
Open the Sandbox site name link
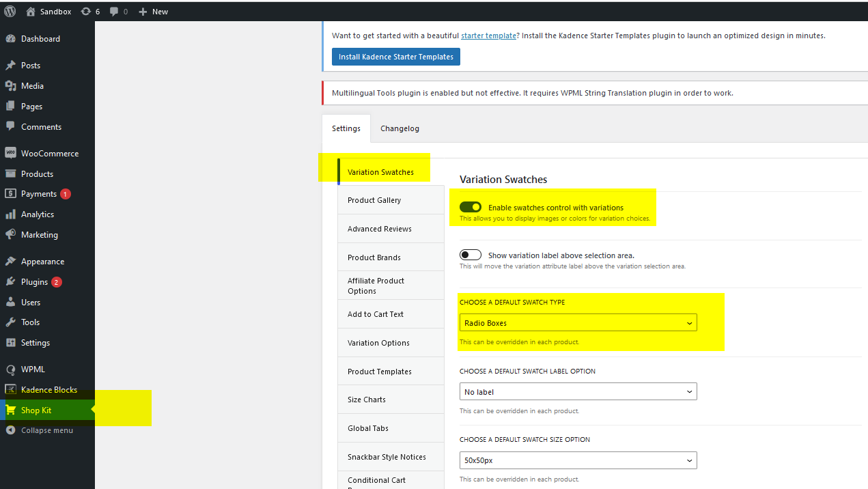pyautogui.click(x=56, y=12)
